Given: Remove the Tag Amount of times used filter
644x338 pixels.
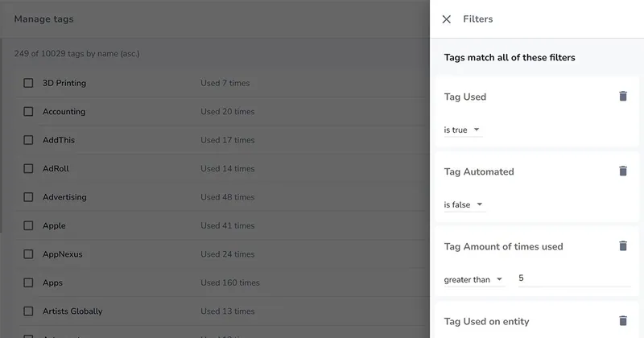Looking at the screenshot, I should point(623,245).
